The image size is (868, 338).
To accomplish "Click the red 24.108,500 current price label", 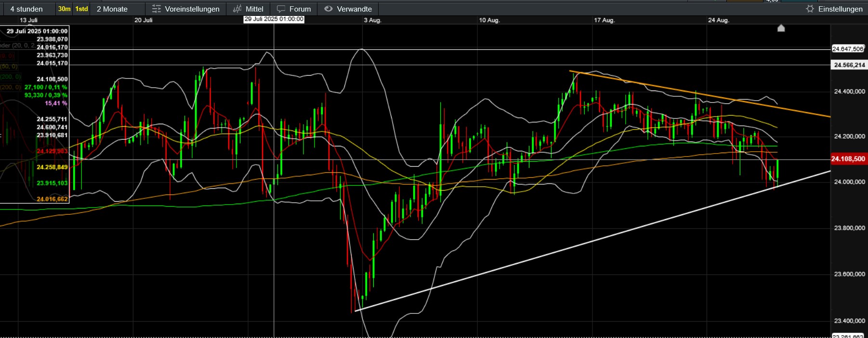I will coord(848,159).
